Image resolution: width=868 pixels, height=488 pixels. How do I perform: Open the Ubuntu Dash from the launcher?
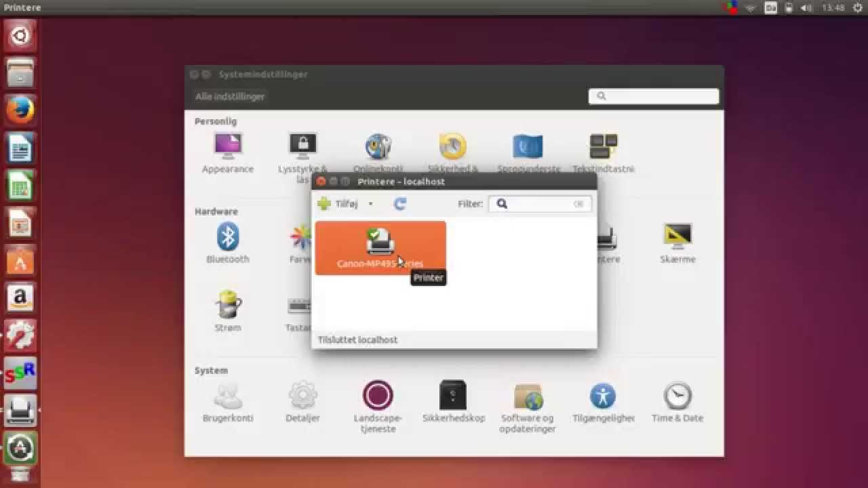pyautogui.click(x=20, y=35)
